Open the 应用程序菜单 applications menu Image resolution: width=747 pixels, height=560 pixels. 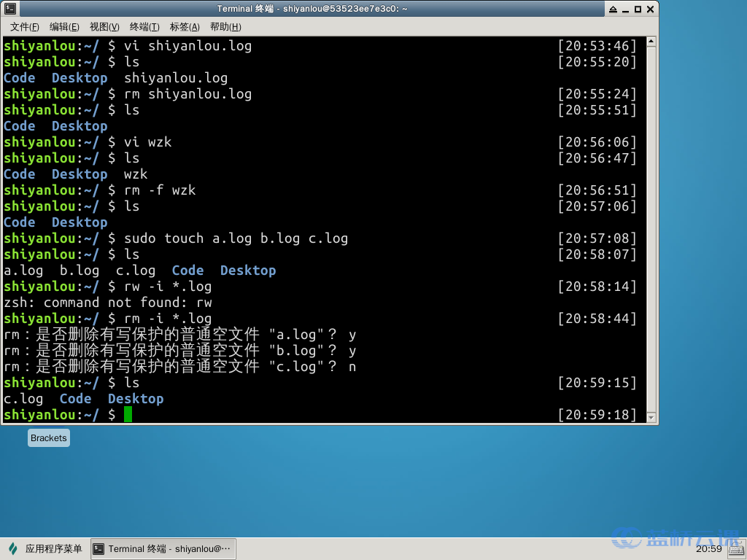coord(45,548)
